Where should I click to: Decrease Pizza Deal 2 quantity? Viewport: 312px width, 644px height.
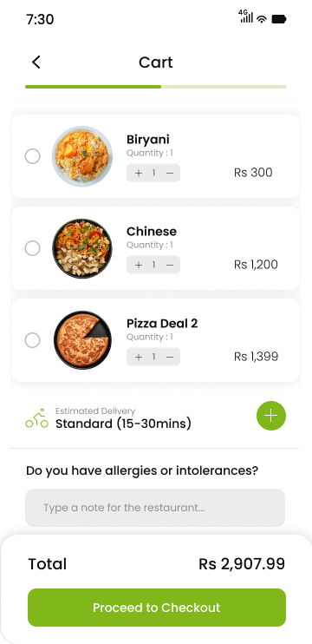tap(170, 357)
